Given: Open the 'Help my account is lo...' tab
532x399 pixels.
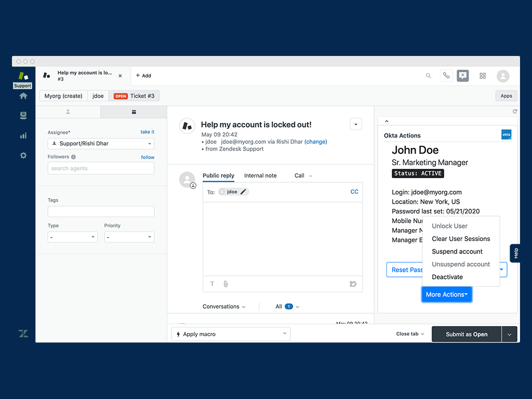Looking at the screenshot, I should click(x=83, y=76).
